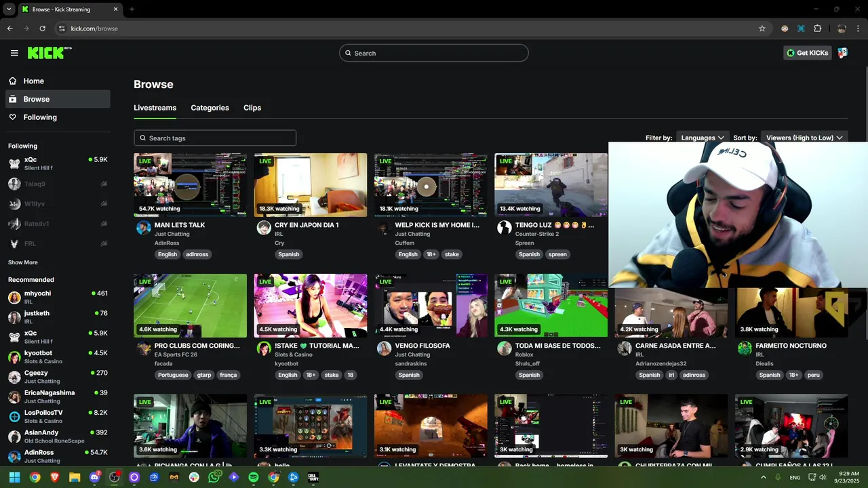868x488 pixels.
Task: Click the blue screenshot extension icon
Action: tap(801, 28)
